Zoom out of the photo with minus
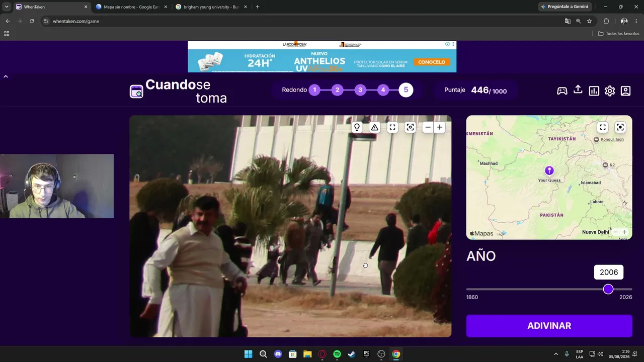Image resolution: width=644 pixels, height=362 pixels. [x=428, y=127]
